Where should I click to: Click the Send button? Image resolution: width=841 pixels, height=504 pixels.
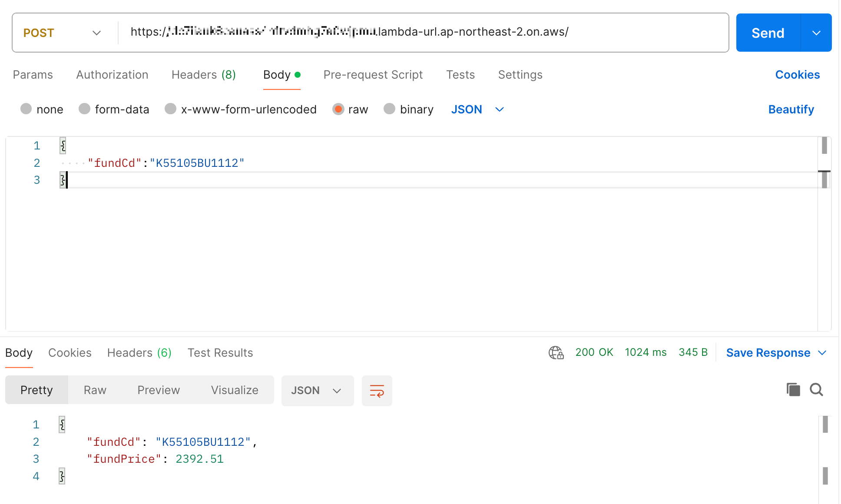tap(768, 33)
